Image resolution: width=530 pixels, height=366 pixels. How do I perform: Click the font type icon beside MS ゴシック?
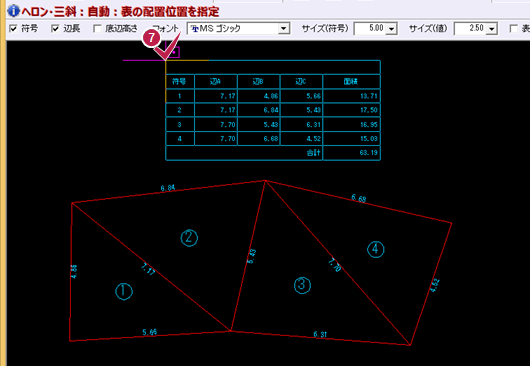[x=195, y=29]
